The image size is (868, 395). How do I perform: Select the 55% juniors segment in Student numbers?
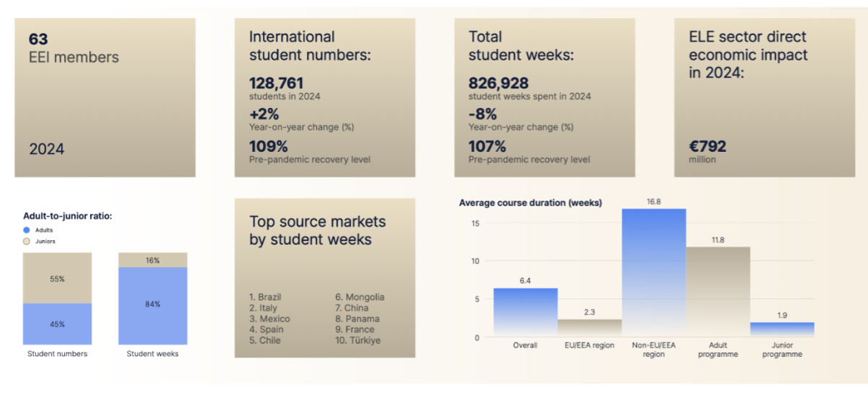[57, 278]
